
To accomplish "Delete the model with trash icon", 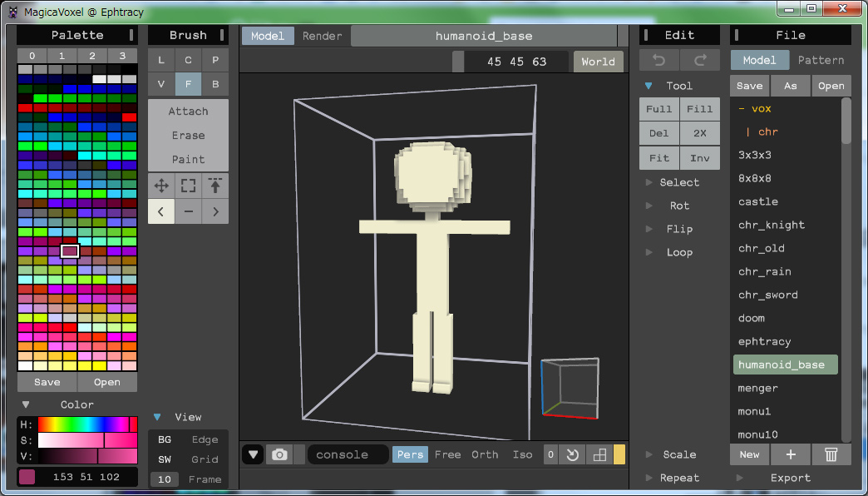I will tap(831, 454).
